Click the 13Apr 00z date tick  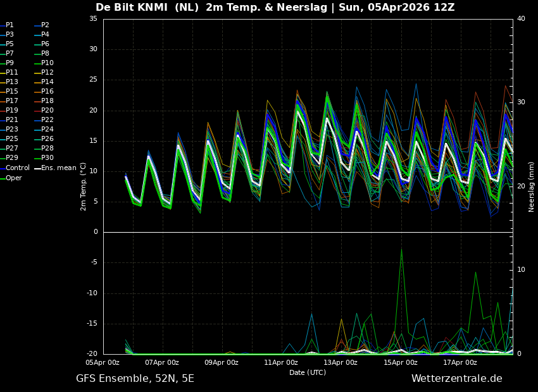(x=341, y=363)
